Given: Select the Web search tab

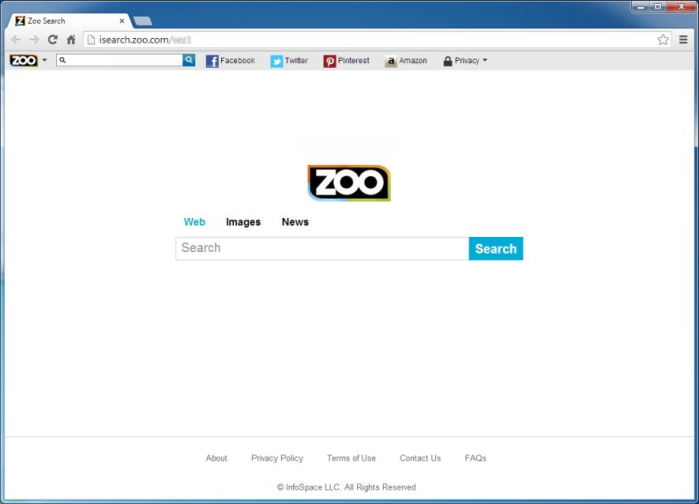Looking at the screenshot, I should [x=194, y=222].
